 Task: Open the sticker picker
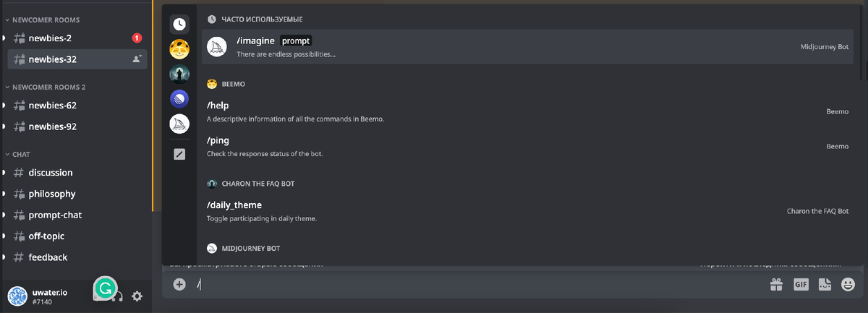(x=825, y=285)
